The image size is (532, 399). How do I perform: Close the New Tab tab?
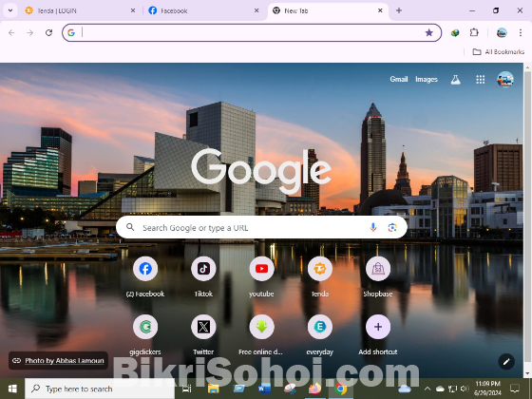click(x=380, y=10)
